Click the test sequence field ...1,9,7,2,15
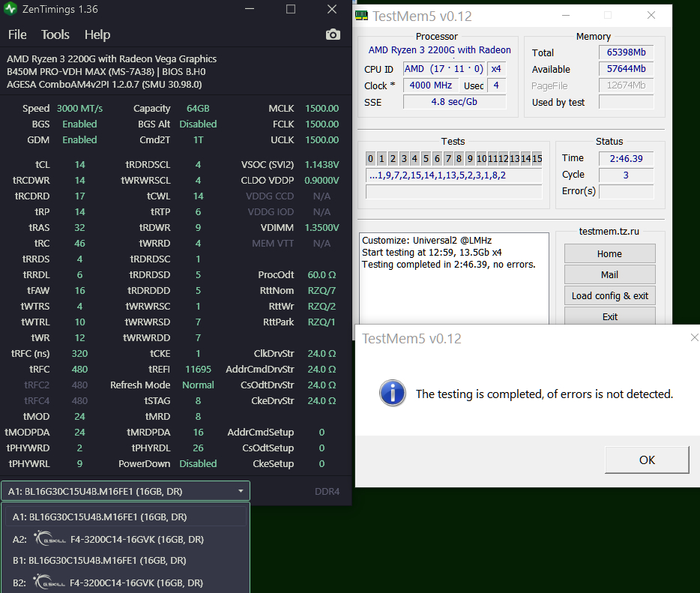700x593 pixels. (x=453, y=175)
